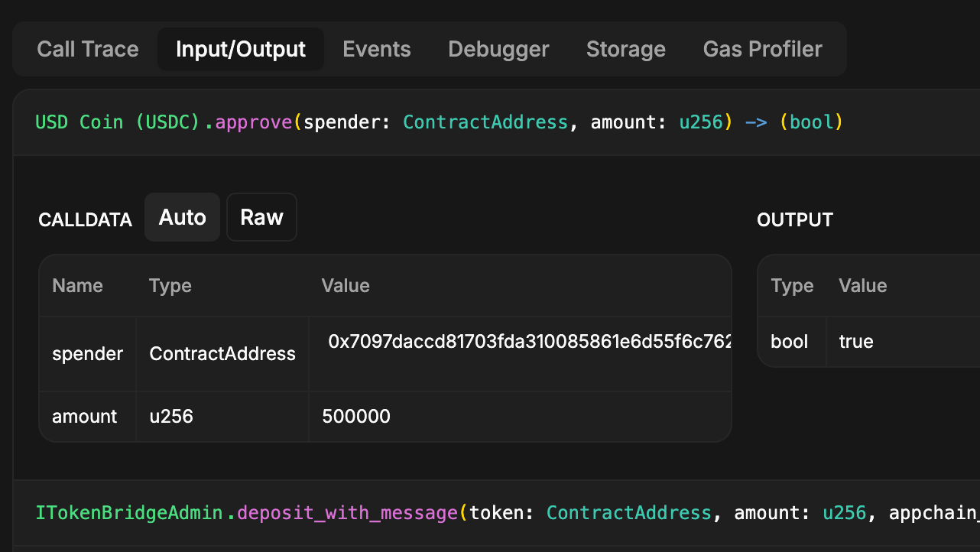Click the USD Coin (USDC) contract name
The height and width of the screenshot is (552, 980).
118,122
